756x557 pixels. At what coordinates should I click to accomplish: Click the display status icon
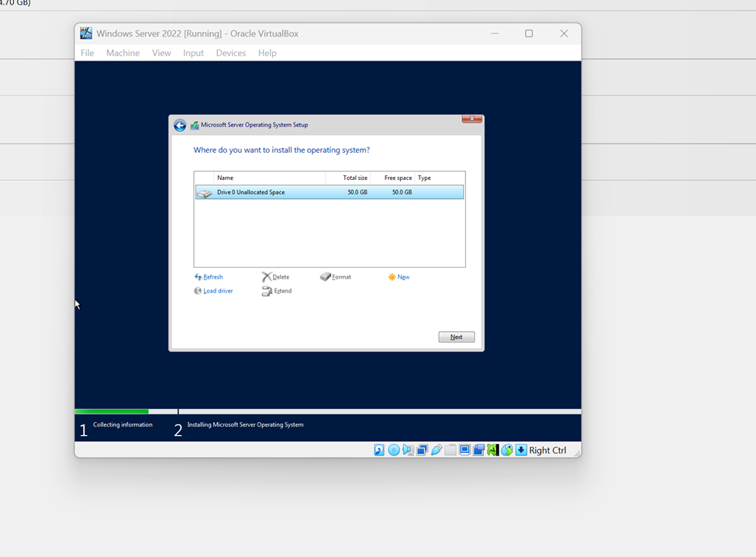464,450
